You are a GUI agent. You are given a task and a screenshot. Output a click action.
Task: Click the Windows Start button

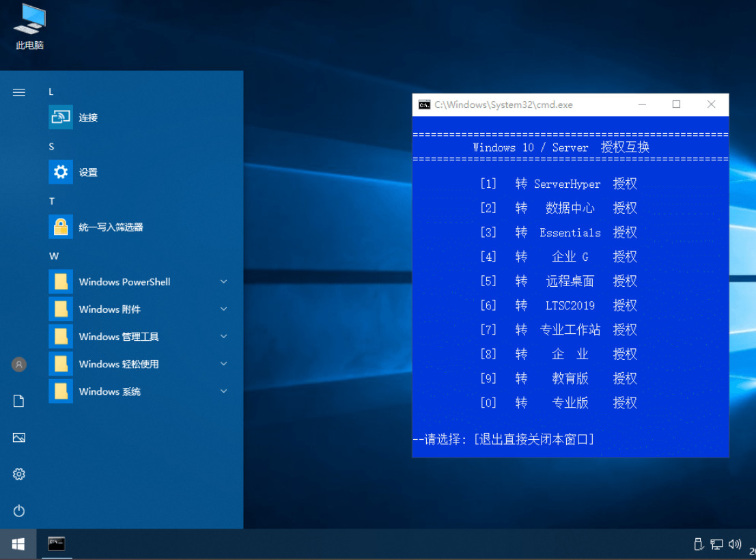[18, 544]
